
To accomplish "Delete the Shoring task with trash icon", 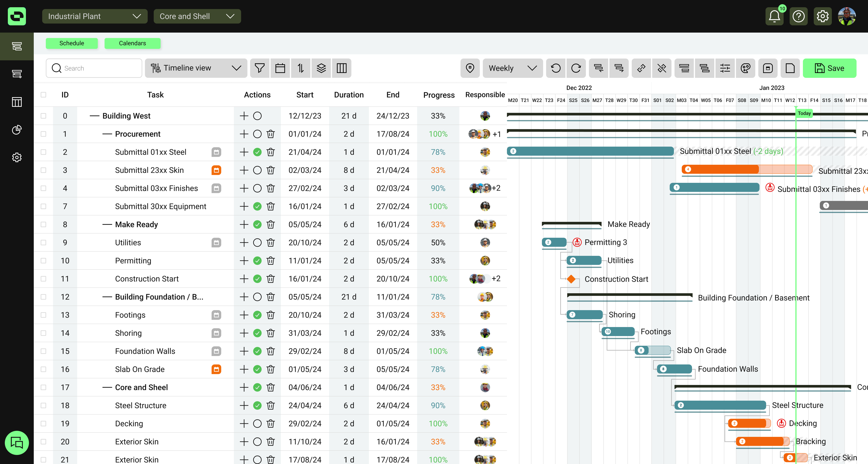I will point(270,333).
